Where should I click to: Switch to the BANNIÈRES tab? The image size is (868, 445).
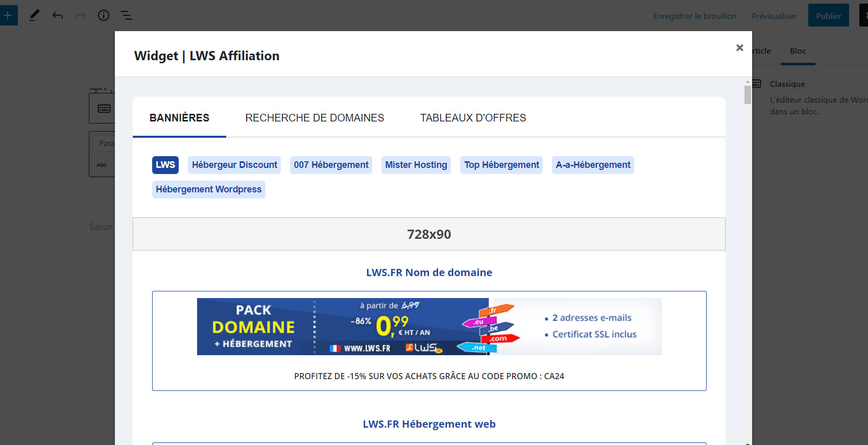point(179,118)
